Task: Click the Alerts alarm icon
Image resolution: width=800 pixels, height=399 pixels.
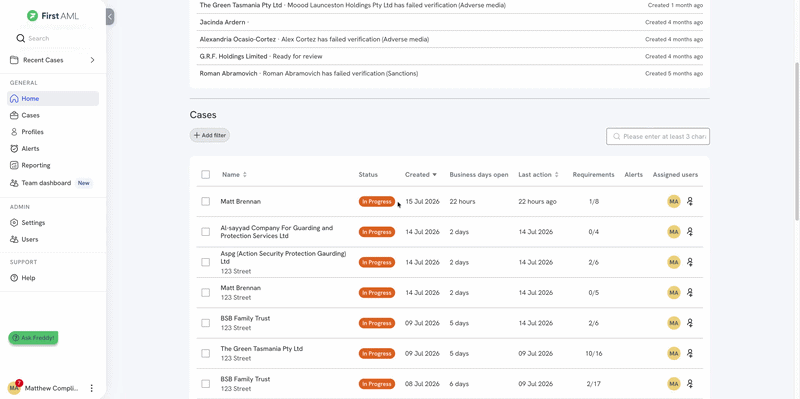Action: (14, 149)
